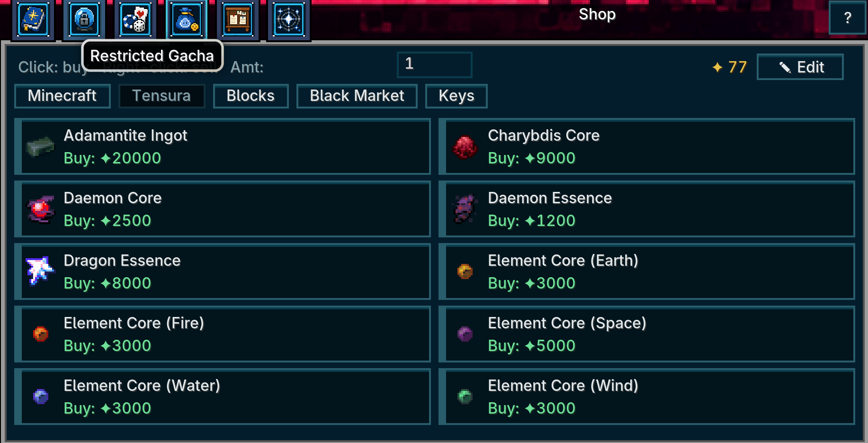Select the Tensura tab
Screen dimensions: 868x443
pos(161,96)
